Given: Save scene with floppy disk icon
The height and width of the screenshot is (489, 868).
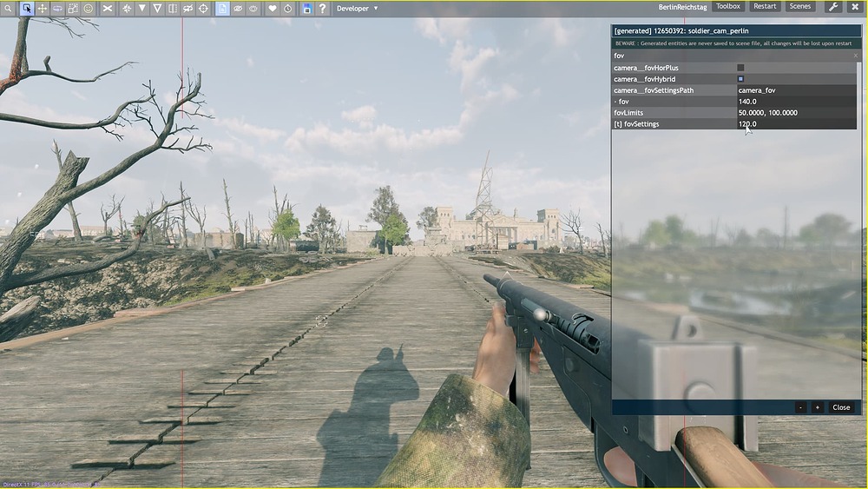Looking at the screenshot, I should tap(306, 9).
